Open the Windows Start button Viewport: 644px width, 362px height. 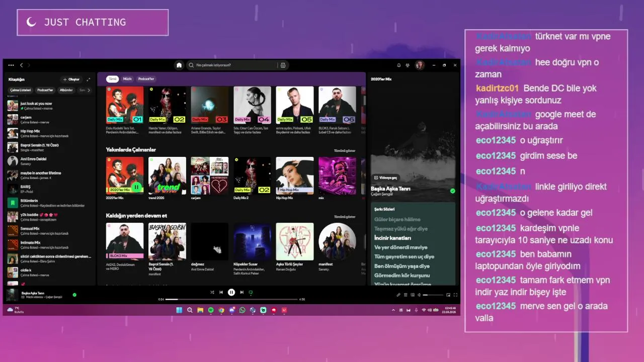click(x=179, y=310)
